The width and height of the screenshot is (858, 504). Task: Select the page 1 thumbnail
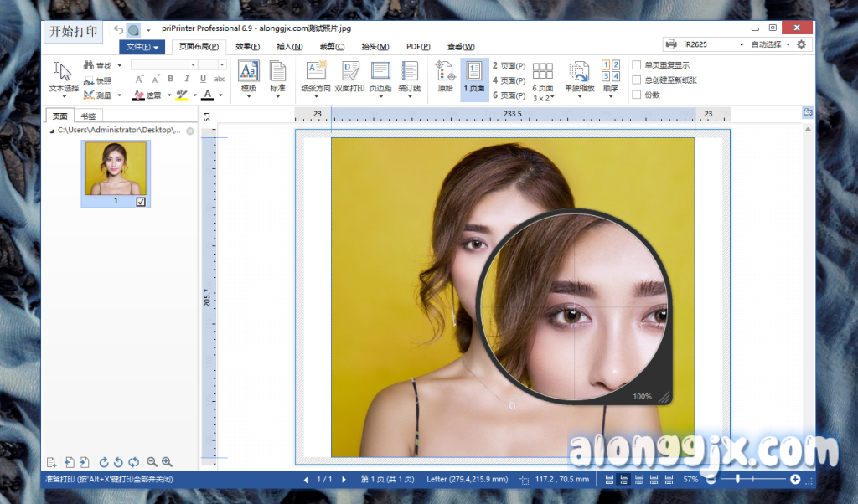(116, 168)
